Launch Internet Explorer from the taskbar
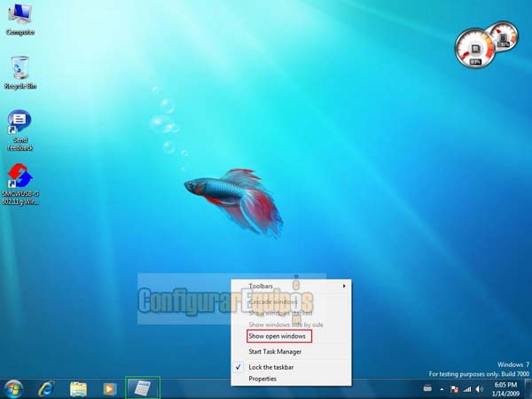The width and height of the screenshot is (532, 399). (46, 389)
